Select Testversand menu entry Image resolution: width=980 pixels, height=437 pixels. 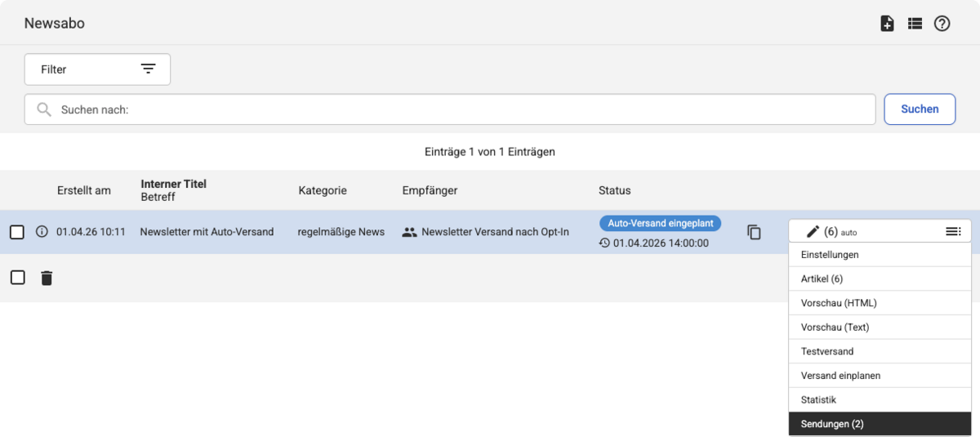[880, 351]
